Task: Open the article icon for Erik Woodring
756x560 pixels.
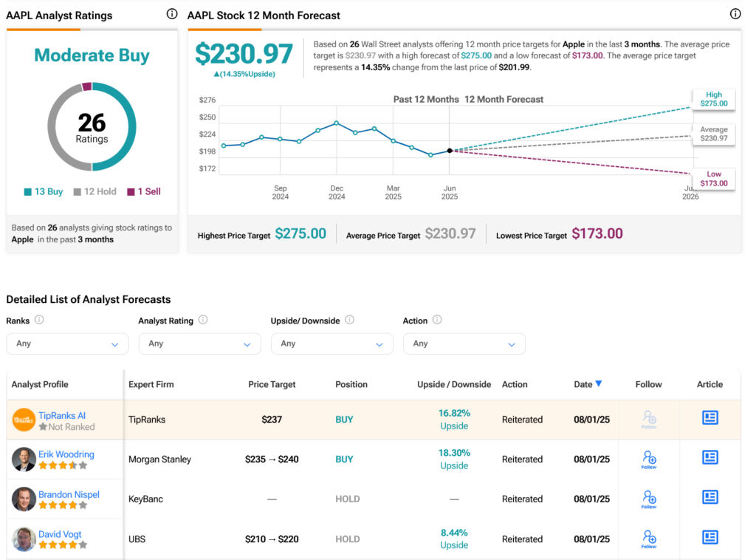Action: pyautogui.click(x=709, y=458)
